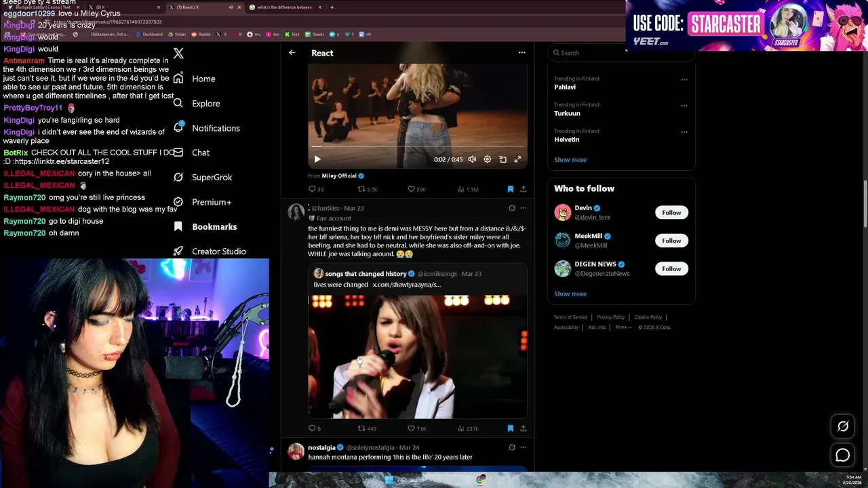Click the Creator Studio rocket icon
The height and width of the screenshot is (488, 868).
[x=178, y=251]
